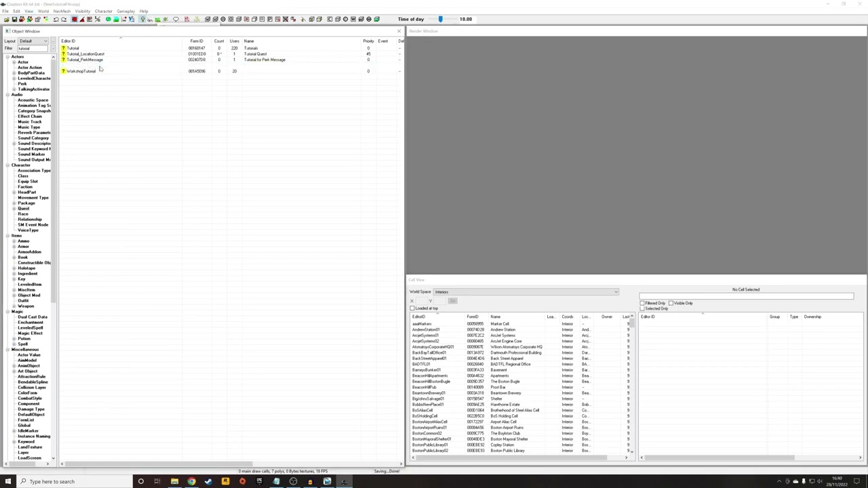Viewport: 868px width, 488px height.
Task: Click the Cortana circle taskbar icon
Action: click(x=140, y=481)
